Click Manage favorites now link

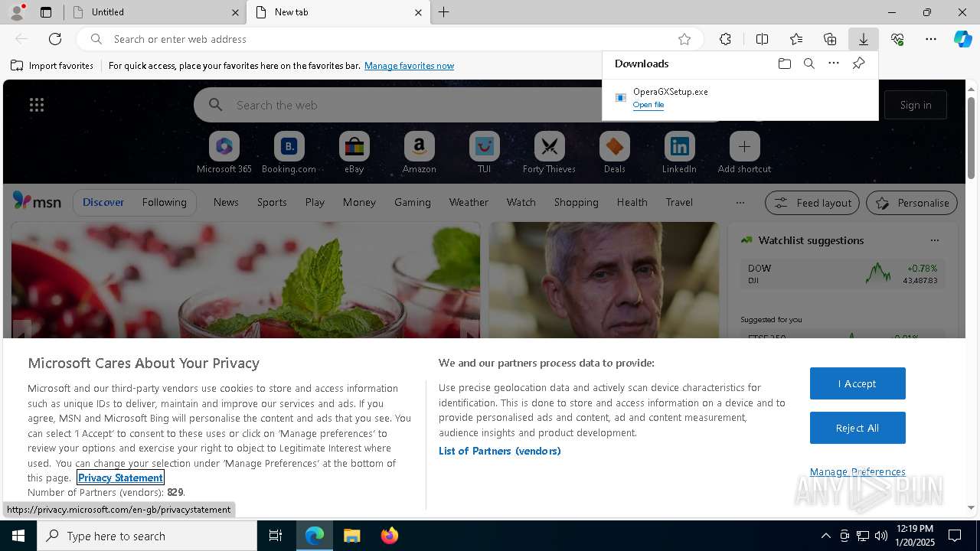click(x=409, y=66)
